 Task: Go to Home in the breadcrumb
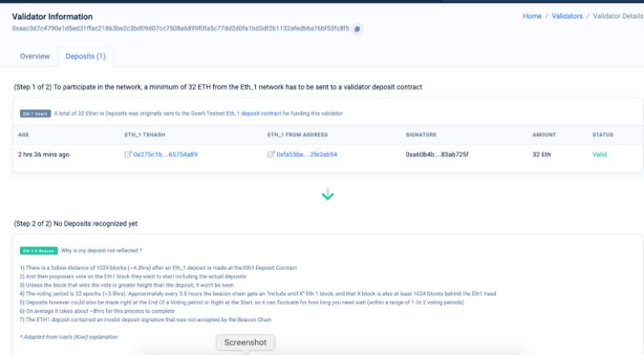(531, 16)
